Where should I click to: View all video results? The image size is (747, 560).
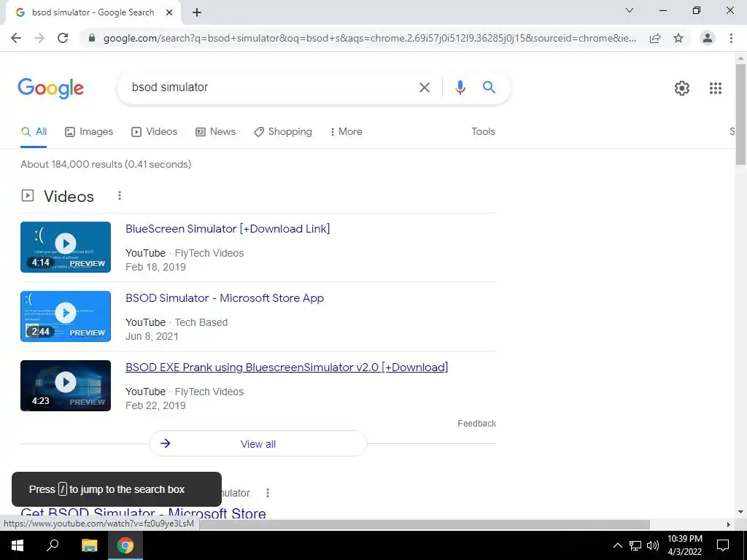(x=258, y=444)
